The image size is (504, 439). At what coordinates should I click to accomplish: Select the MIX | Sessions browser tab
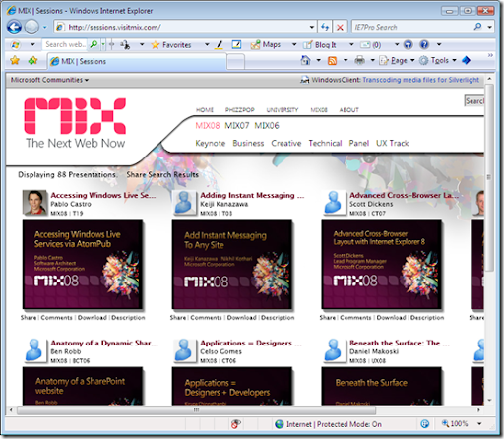pos(137,61)
